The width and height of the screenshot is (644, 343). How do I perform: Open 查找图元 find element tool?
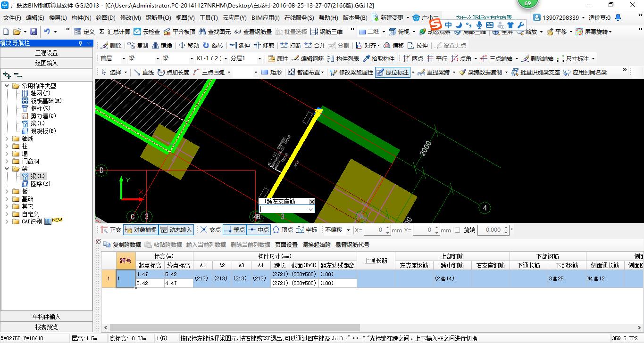(x=215, y=32)
